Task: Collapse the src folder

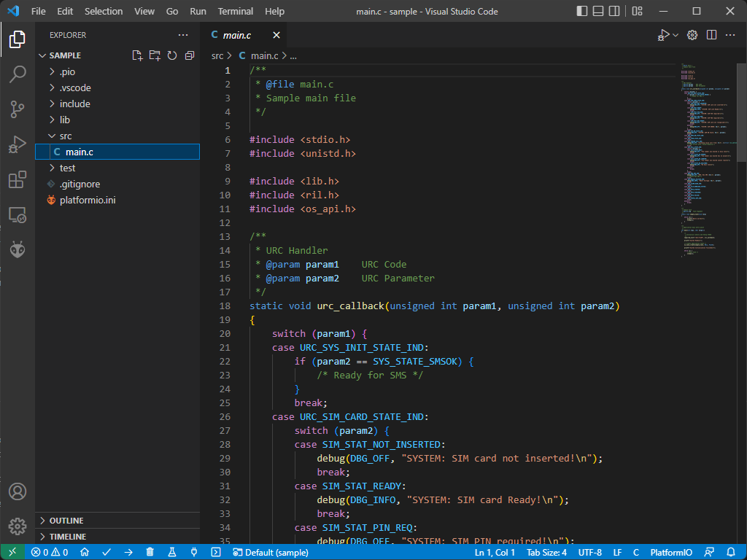Action: click(x=117, y=136)
